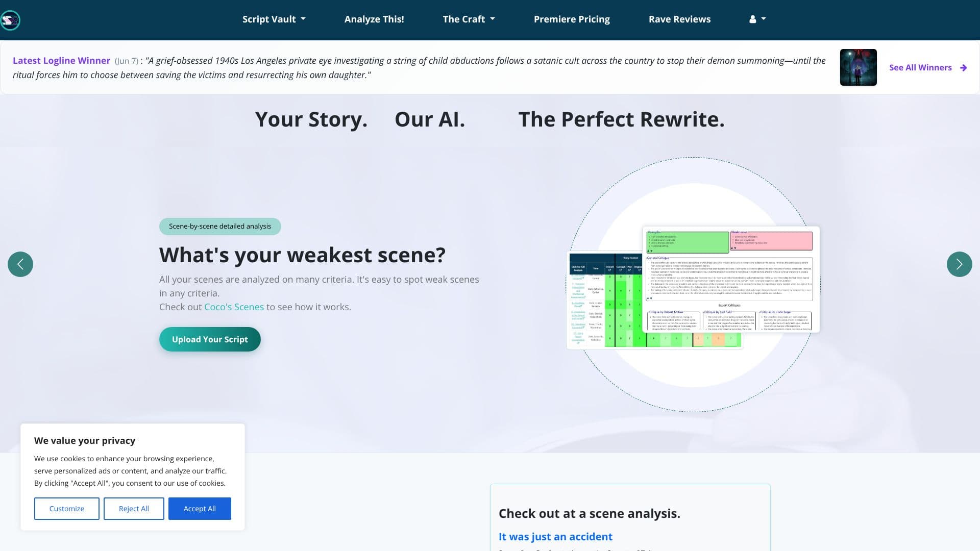Click See All Winners link
Viewport: 980px width, 551px height.
[x=920, y=67]
